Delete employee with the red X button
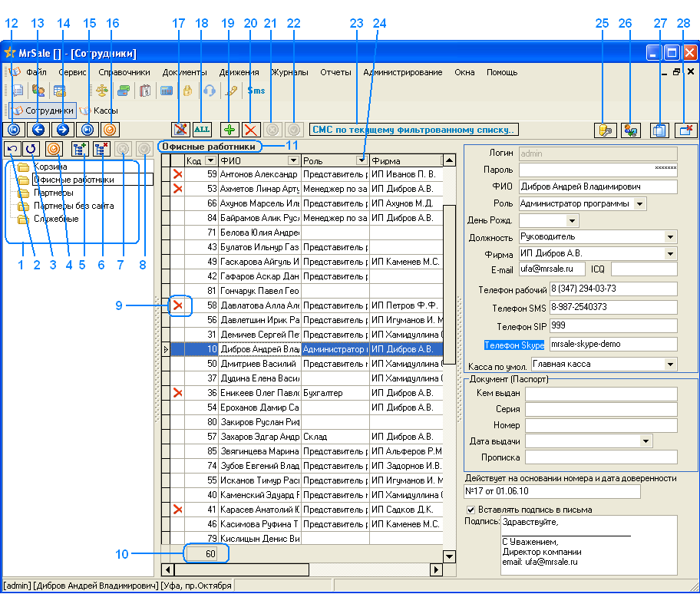The width and height of the screenshot is (700, 594). tap(251, 130)
